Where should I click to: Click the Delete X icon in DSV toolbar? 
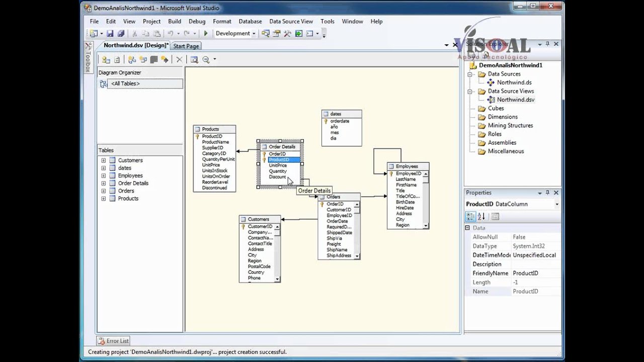coord(179,59)
